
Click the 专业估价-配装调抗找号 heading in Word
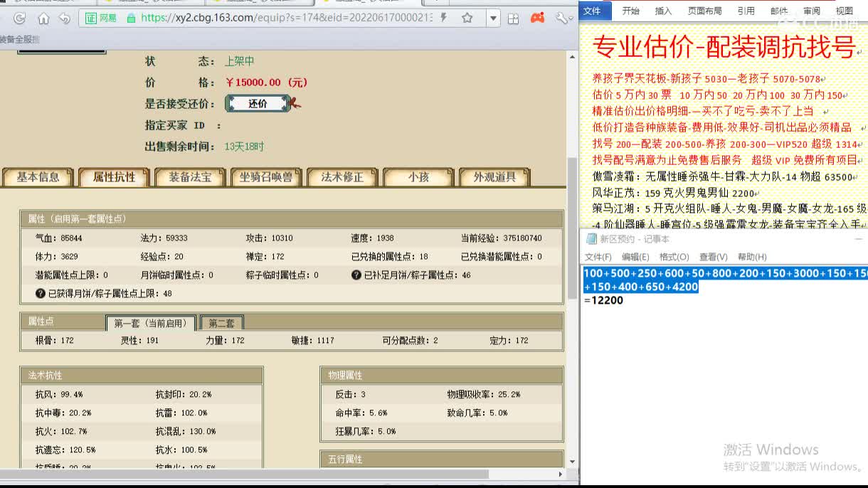(x=724, y=47)
